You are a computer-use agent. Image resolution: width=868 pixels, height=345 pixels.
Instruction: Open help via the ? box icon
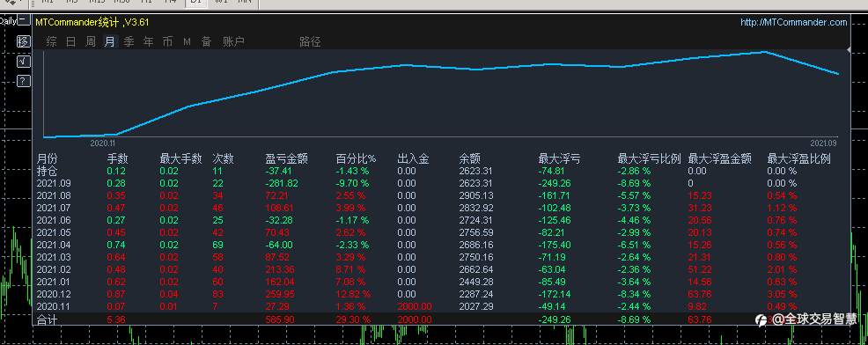(x=23, y=81)
